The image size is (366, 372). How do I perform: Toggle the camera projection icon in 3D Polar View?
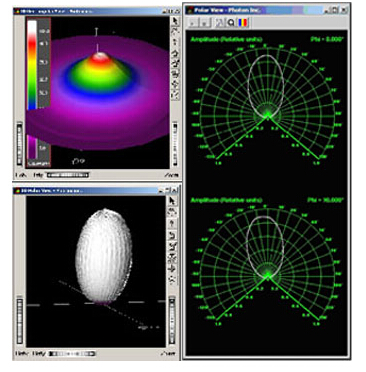pyautogui.click(x=172, y=279)
